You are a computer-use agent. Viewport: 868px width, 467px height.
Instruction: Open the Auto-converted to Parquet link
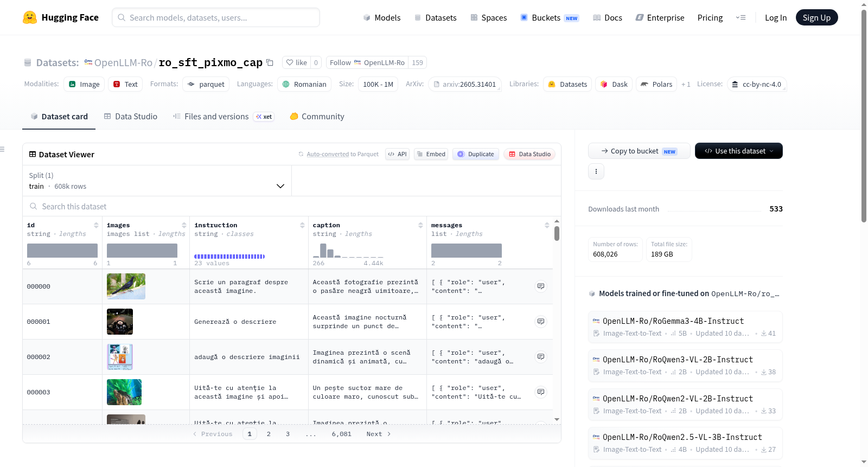[342, 154]
